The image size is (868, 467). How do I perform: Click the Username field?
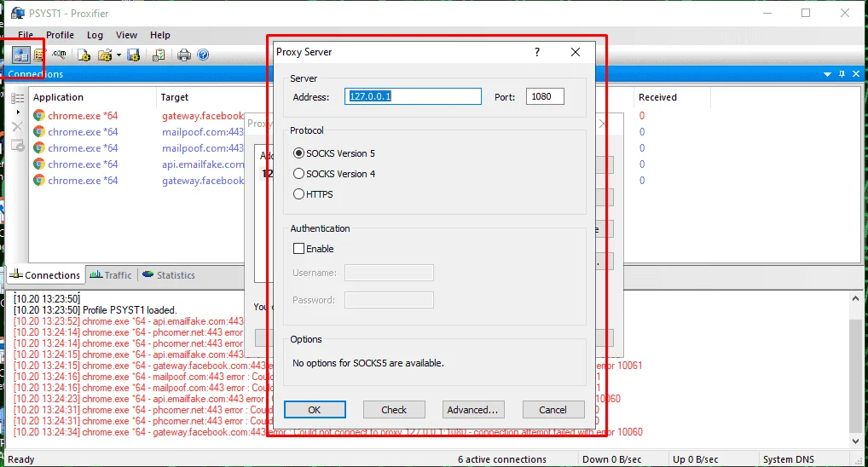(x=389, y=273)
